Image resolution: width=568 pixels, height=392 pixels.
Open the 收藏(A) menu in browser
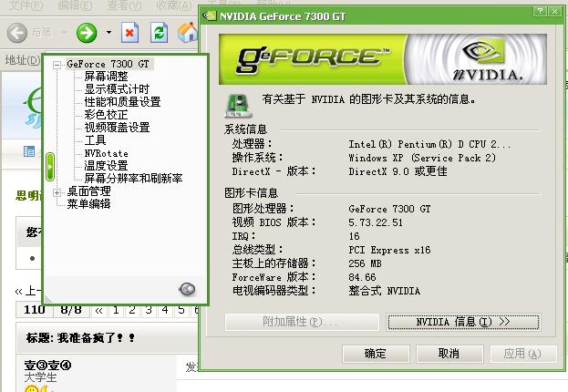click(174, 5)
